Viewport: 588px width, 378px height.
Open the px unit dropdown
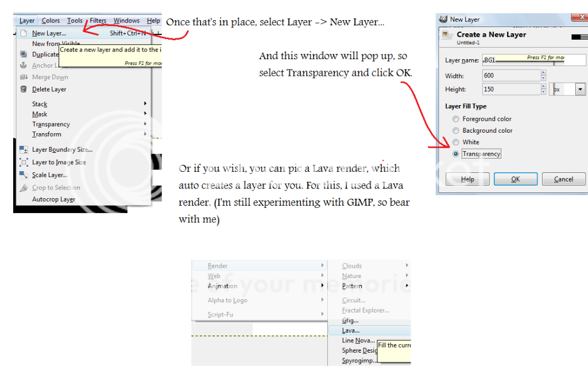click(x=579, y=88)
